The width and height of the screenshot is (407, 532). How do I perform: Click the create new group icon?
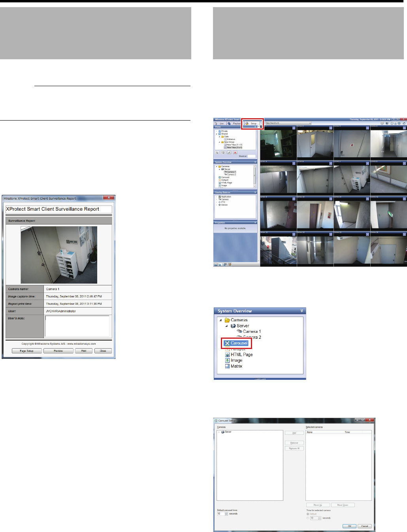pos(217,153)
